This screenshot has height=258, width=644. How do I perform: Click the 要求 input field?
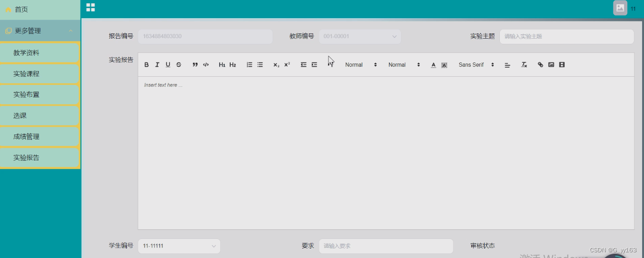coord(386,246)
